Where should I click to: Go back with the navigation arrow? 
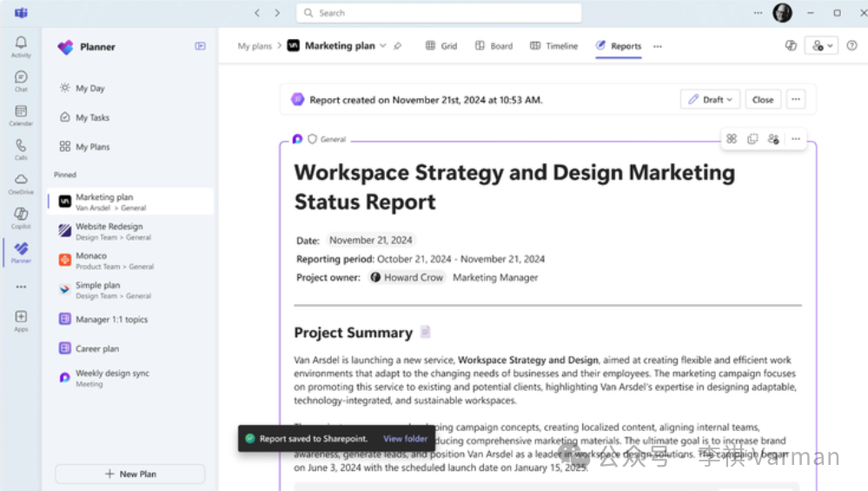(x=257, y=13)
